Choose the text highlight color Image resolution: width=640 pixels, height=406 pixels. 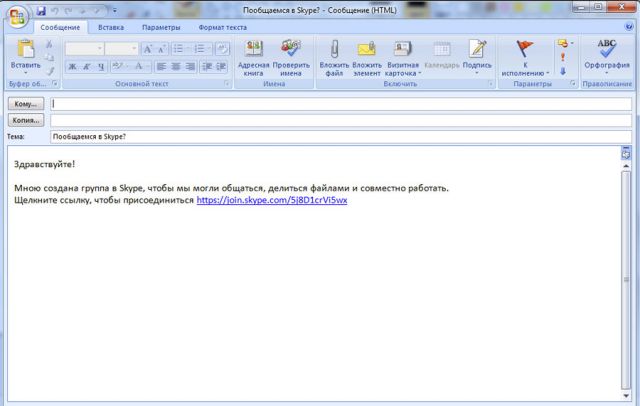click(x=120, y=67)
